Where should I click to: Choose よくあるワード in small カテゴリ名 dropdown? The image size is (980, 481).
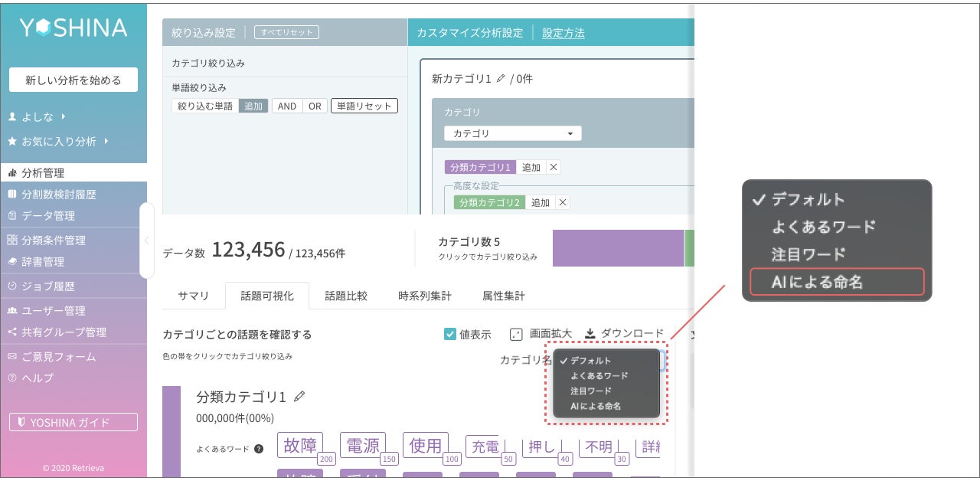pyautogui.click(x=606, y=375)
